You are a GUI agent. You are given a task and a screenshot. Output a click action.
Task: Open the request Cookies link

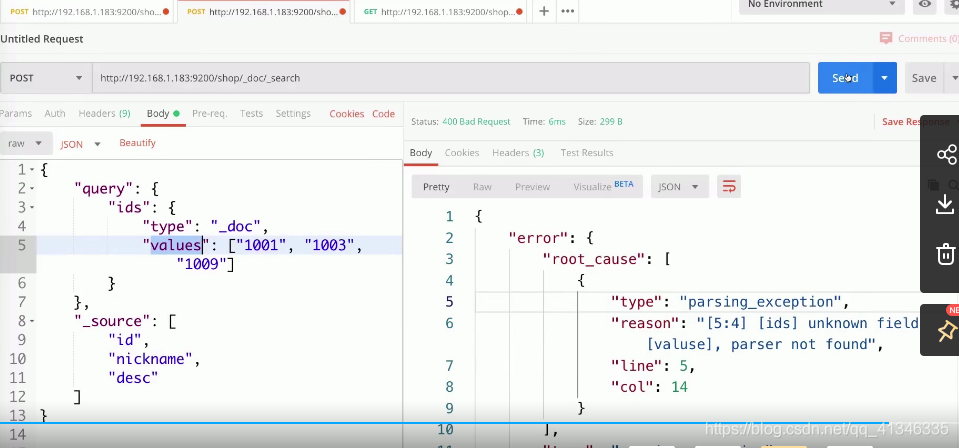[347, 113]
